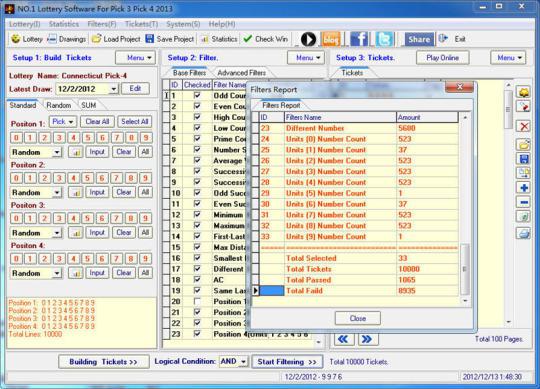Click Clear All for Position 1
This screenshot has height=389, width=540.
pyautogui.click(x=97, y=122)
